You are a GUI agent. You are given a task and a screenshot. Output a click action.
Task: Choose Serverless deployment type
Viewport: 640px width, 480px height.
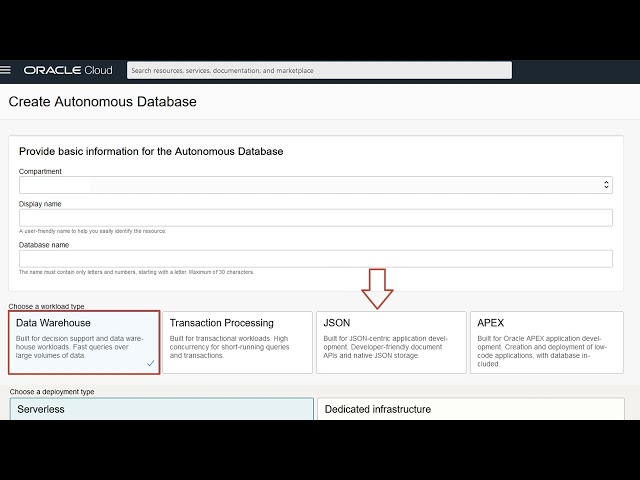[x=162, y=409]
